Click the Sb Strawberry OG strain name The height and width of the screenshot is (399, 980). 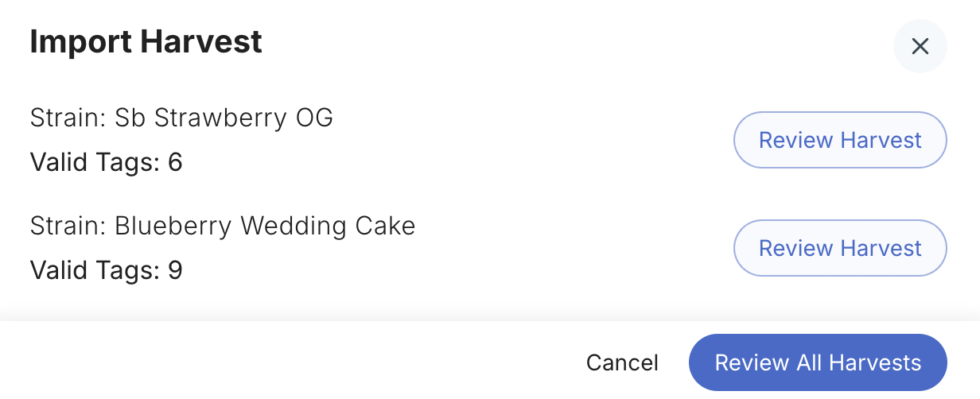pyautogui.click(x=224, y=118)
